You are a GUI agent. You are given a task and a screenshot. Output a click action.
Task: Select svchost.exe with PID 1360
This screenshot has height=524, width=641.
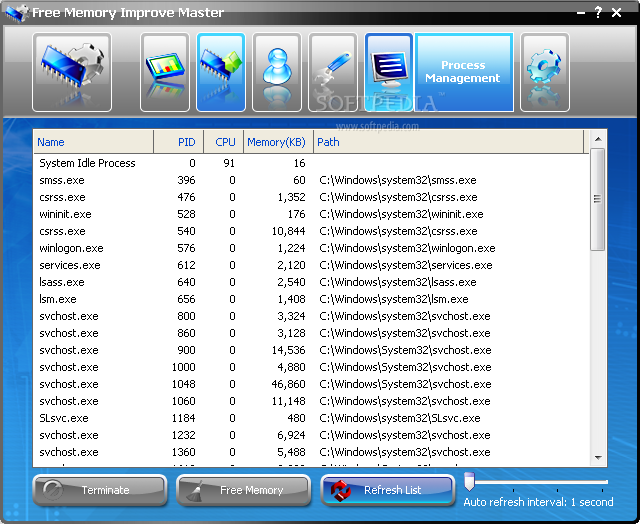312,452
